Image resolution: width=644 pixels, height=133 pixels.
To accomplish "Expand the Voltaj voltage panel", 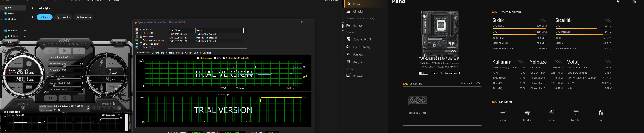I will [608, 62].
